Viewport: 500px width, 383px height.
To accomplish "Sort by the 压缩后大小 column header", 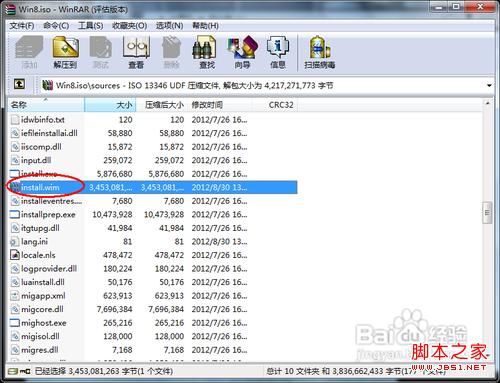I will (x=162, y=105).
